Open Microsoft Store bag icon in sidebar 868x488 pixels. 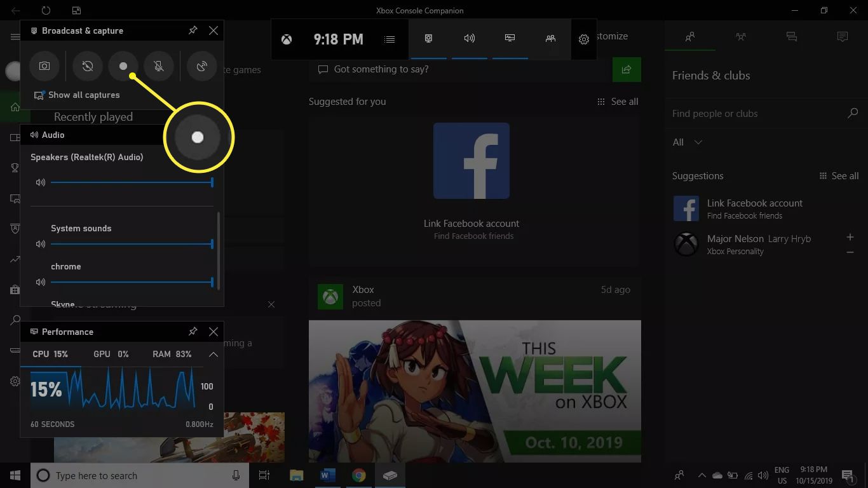pyautogui.click(x=15, y=290)
